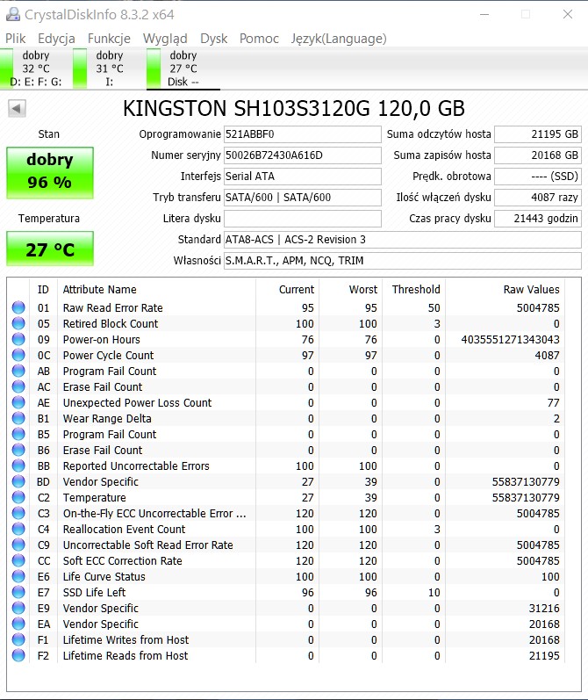This screenshot has height=700, width=588.
Task: Select the Erase Fail Count row with ID AC
Action: coord(286,387)
